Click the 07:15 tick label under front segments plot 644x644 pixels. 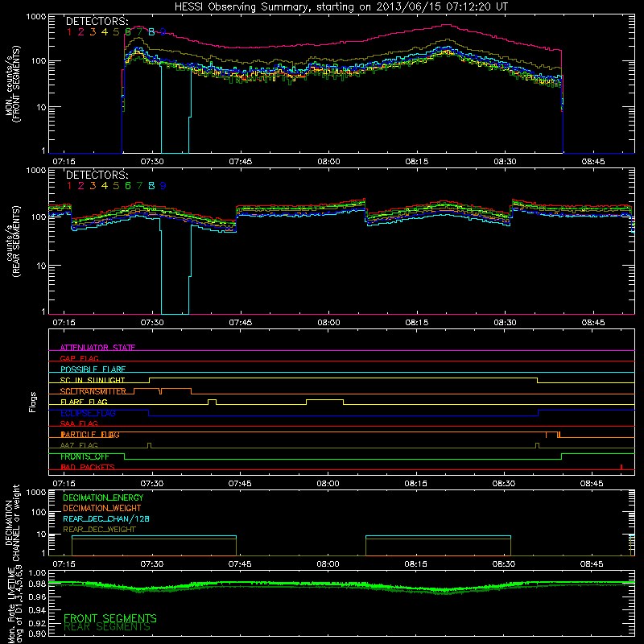click(64, 162)
